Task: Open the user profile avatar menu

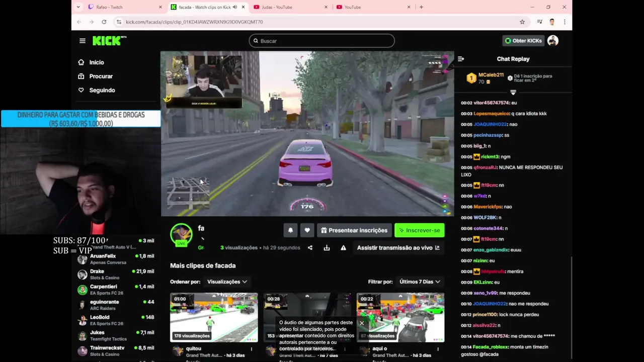Action: click(553, 41)
